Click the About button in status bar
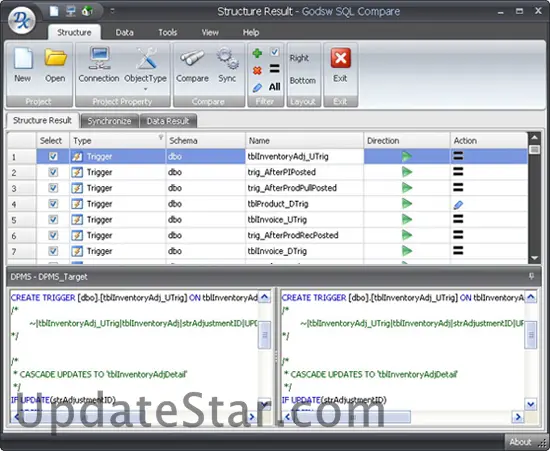Screen dimensions: 550x451 (521, 442)
